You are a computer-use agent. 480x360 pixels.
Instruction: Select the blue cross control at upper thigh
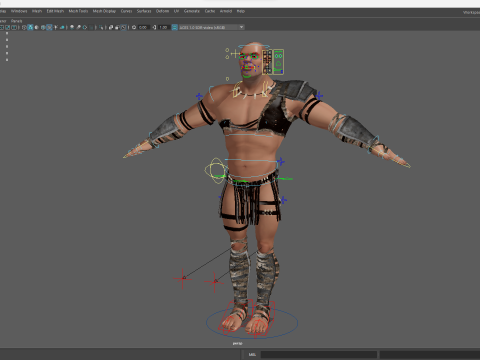(x=283, y=200)
